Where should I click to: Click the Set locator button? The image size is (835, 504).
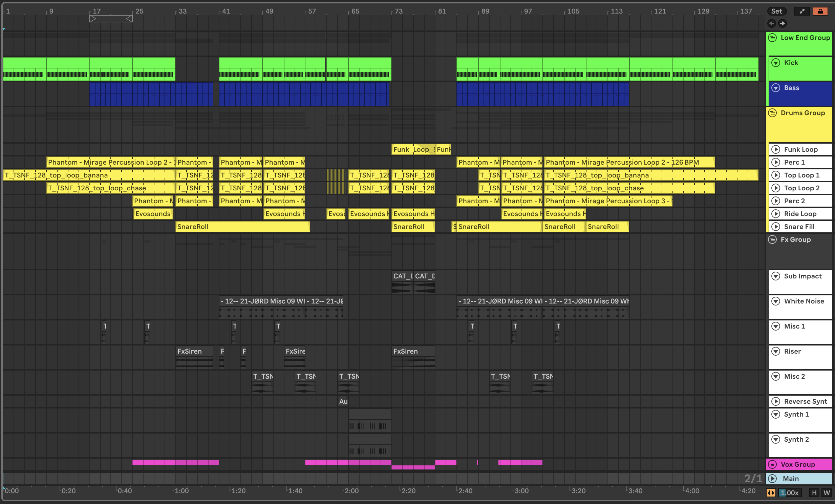[x=776, y=11]
